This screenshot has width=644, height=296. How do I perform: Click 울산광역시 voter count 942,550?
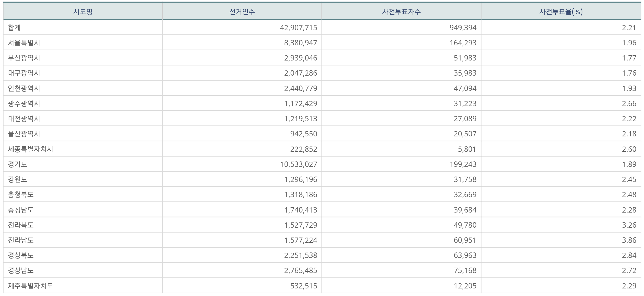pyautogui.click(x=304, y=134)
